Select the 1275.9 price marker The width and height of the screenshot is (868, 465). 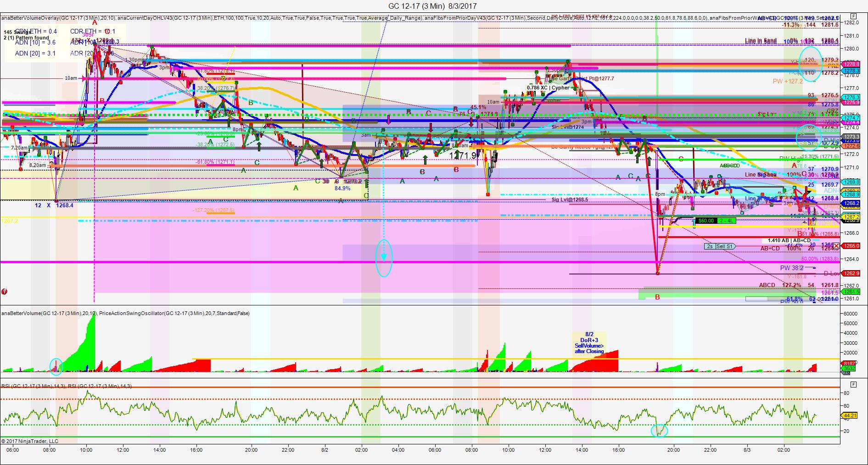[x=851, y=103]
